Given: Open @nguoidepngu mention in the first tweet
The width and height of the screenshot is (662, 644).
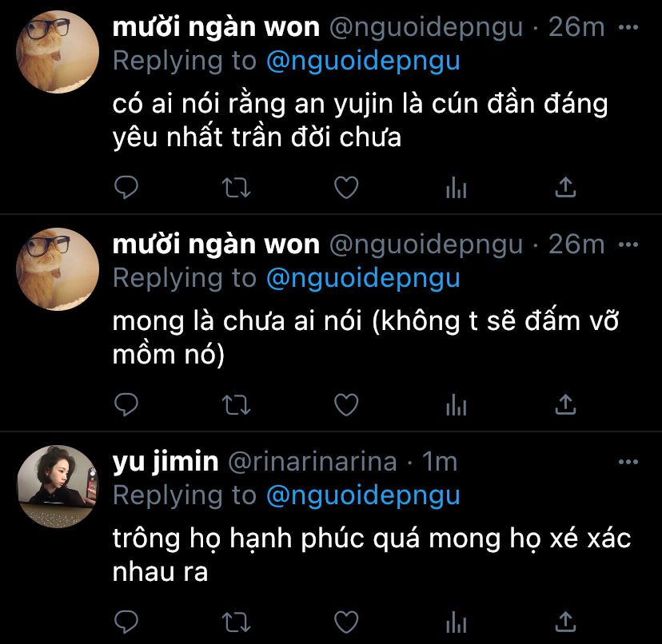Looking at the screenshot, I should pyautogui.click(x=363, y=61).
